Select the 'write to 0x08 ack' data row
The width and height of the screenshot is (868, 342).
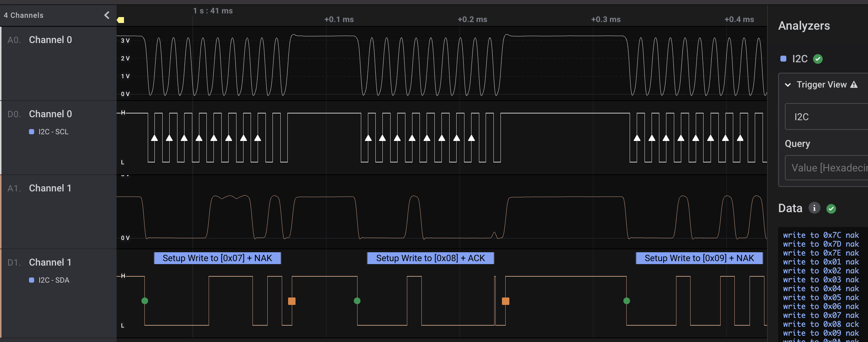point(821,324)
